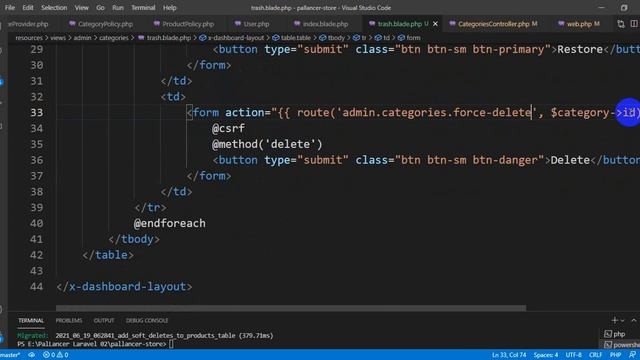
Task: Open the Terminal menu
Action: [143, 8]
